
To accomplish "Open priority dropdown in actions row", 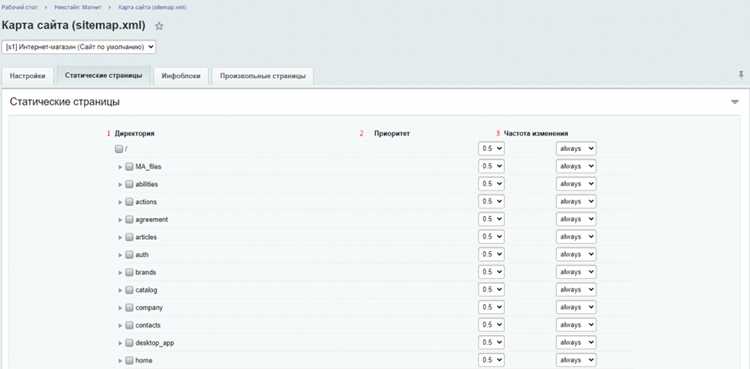I will pos(491,202).
